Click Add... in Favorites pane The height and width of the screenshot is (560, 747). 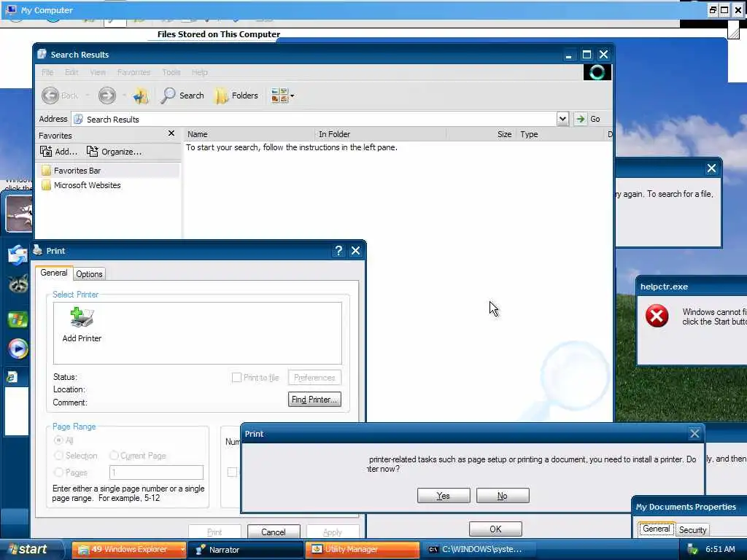[x=59, y=152]
